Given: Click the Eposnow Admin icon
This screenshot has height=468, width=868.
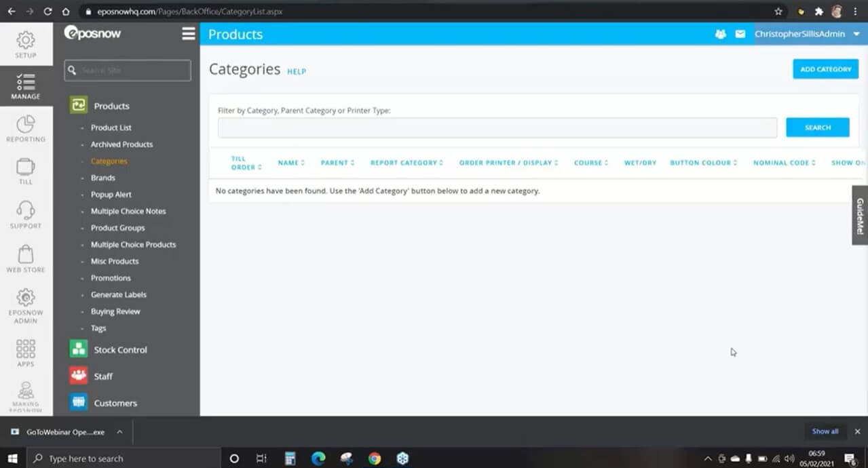Looking at the screenshot, I should coord(26,305).
